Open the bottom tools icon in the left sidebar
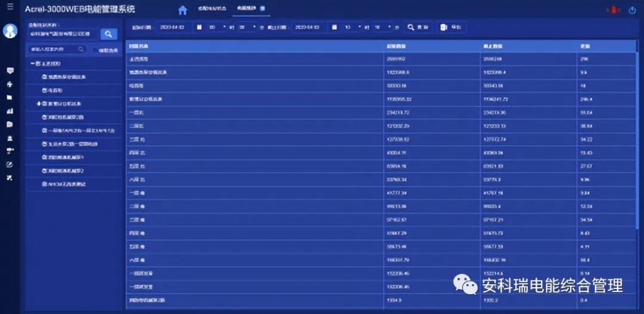The width and height of the screenshot is (644, 314). [x=10, y=178]
